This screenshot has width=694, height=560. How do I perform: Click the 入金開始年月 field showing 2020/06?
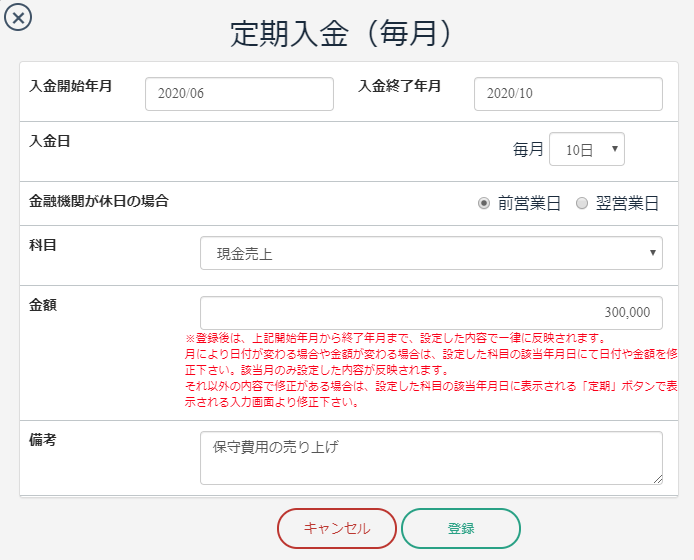(x=239, y=94)
